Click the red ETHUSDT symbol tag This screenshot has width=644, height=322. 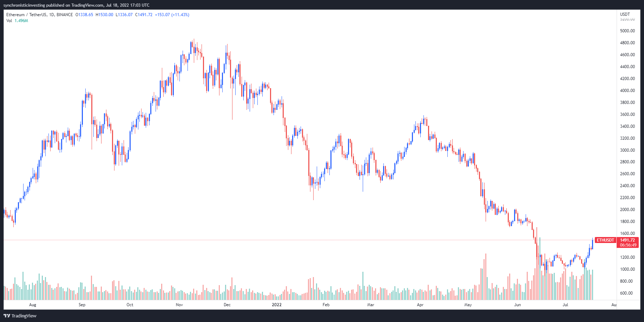[x=605, y=240]
